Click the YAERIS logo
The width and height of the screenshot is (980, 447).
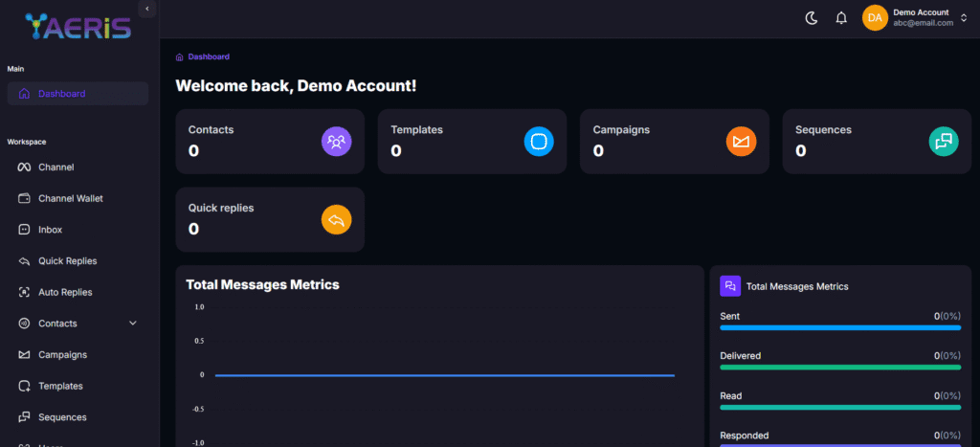pos(78,26)
